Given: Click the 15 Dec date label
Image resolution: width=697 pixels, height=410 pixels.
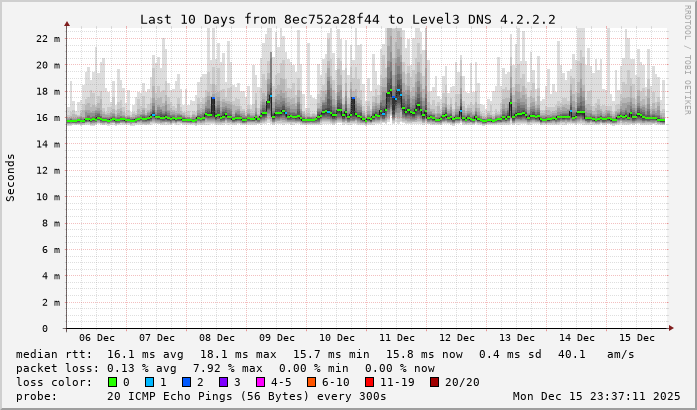Looking at the screenshot, I should (637, 338).
